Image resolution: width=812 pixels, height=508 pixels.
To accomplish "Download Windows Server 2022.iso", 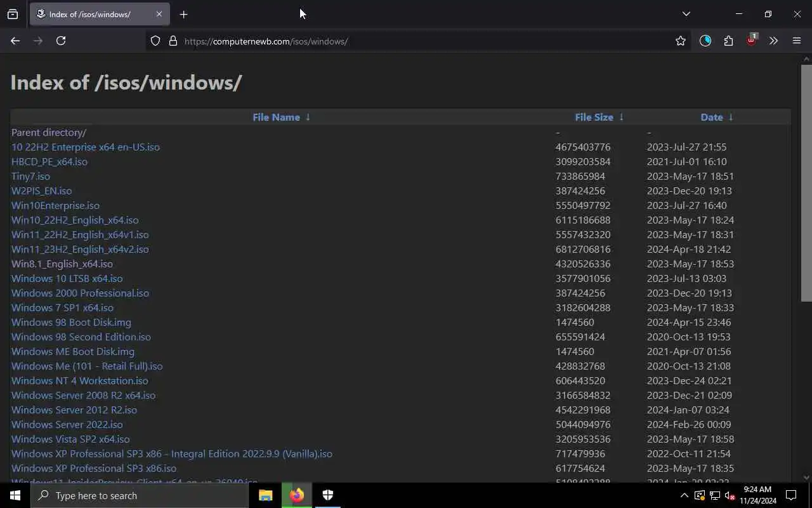I will pyautogui.click(x=67, y=424).
